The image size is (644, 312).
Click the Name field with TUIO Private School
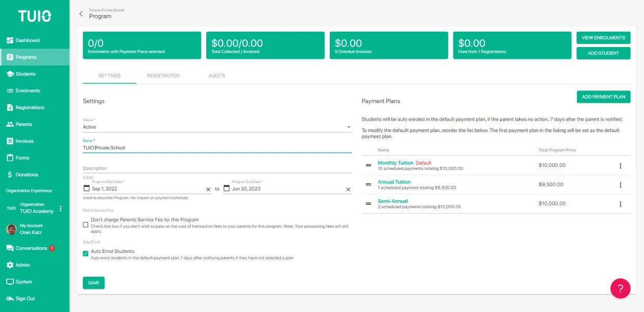coord(217,148)
